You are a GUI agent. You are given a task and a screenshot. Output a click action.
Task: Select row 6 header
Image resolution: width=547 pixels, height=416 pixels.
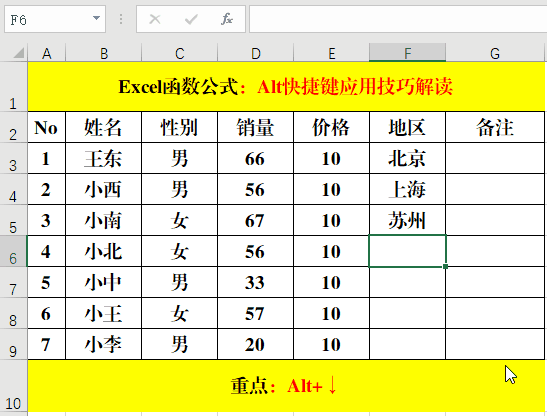tap(13, 251)
